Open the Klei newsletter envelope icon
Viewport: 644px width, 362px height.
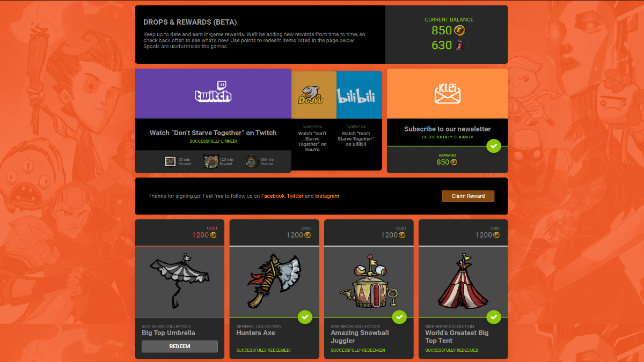(448, 93)
